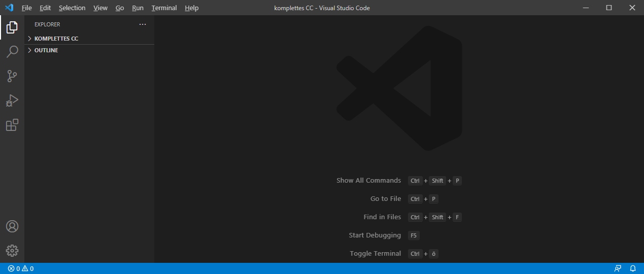Click the F5 key hint

coord(414,235)
